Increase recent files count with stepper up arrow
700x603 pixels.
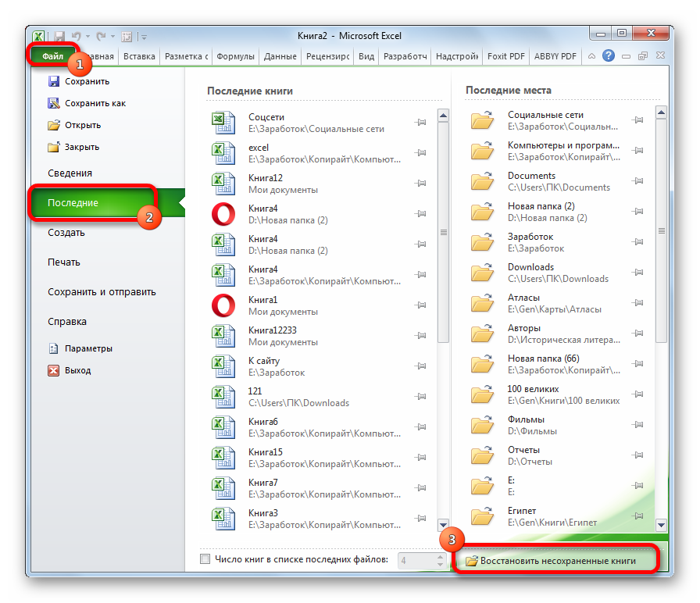click(440, 557)
